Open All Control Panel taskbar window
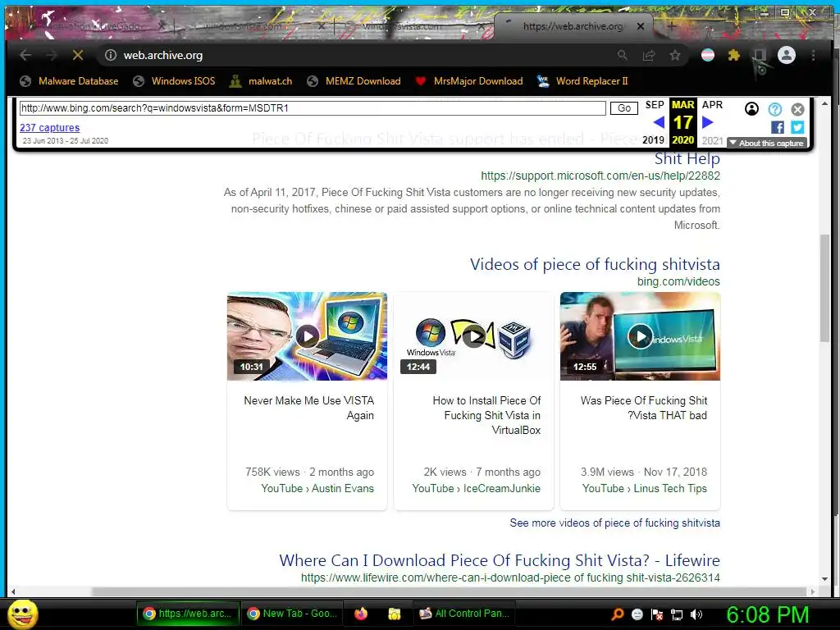 (464, 614)
